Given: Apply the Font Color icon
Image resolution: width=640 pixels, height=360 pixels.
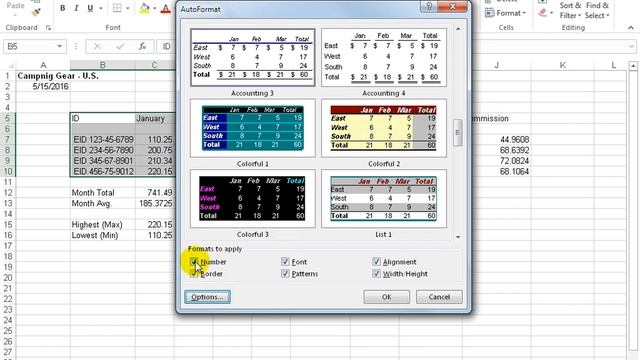Looking at the screenshot, I should click(166, 8).
